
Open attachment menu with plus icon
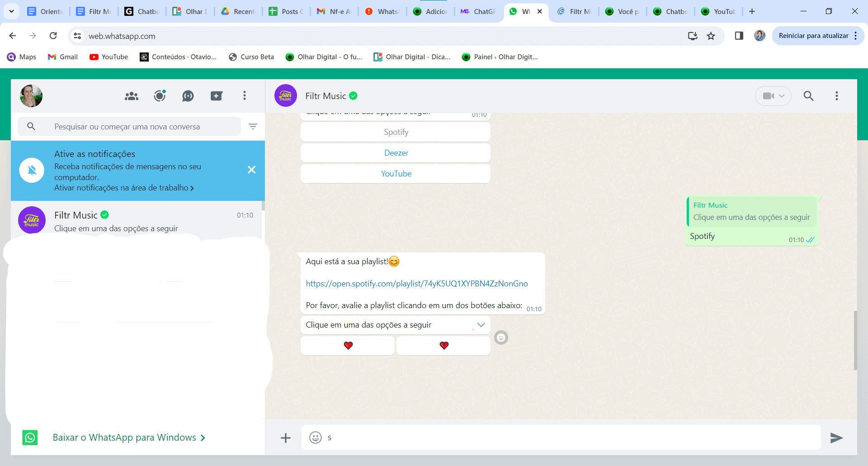click(286, 438)
